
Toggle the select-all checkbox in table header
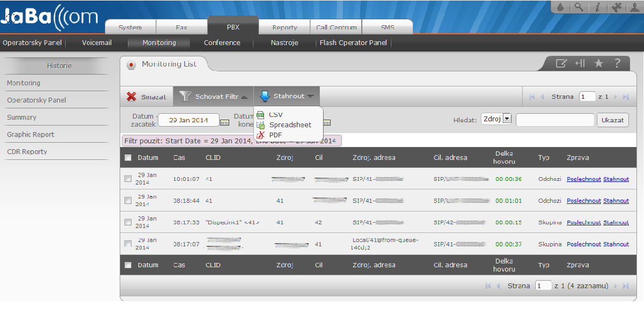tap(128, 158)
